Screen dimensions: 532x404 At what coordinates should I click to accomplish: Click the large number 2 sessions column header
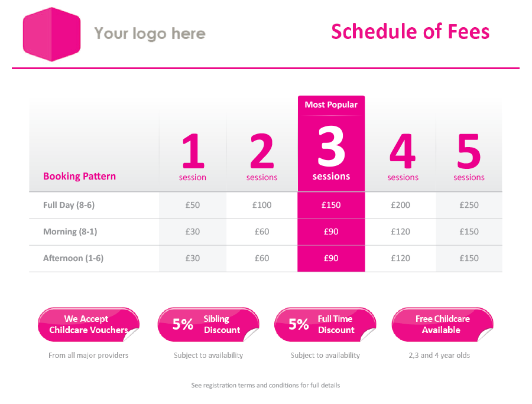[262, 157]
